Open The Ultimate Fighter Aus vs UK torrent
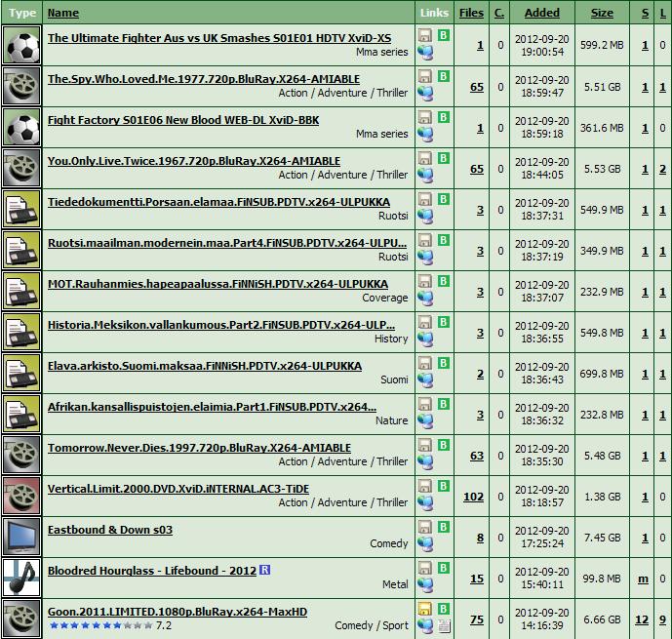The width and height of the screenshot is (672, 639). [x=219, y=38]
